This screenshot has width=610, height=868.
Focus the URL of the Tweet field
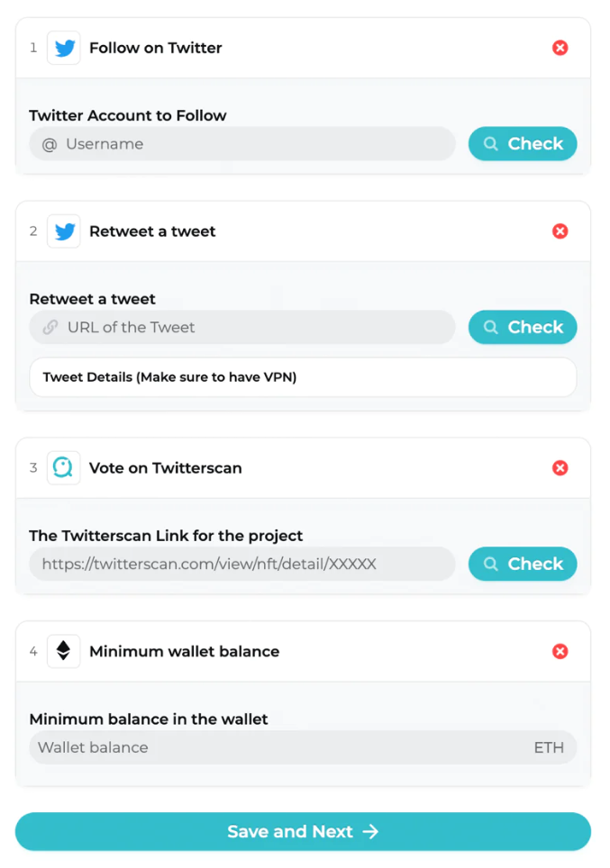tap(242, 327)
